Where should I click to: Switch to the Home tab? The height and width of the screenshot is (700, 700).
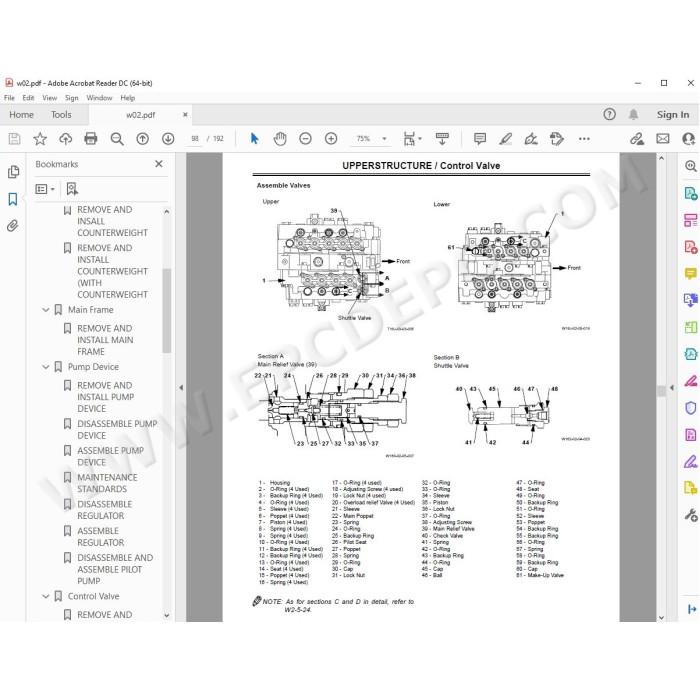[21, 115]
